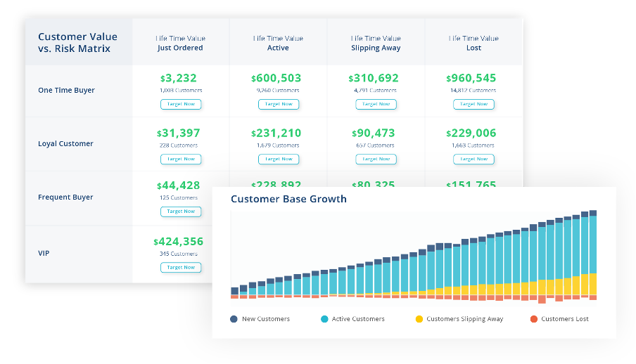Select the 'Frequent Buyer' row label
The image size is (636, 364).
65,197
